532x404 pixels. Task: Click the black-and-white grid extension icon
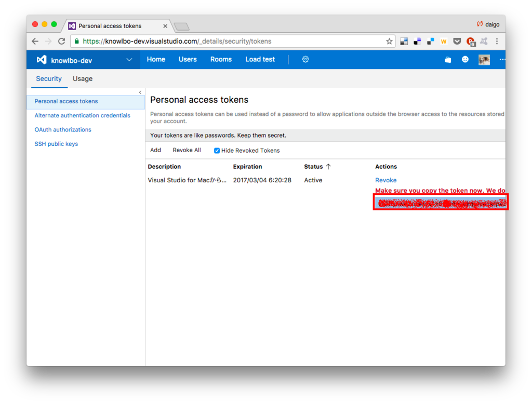(404, 42)
